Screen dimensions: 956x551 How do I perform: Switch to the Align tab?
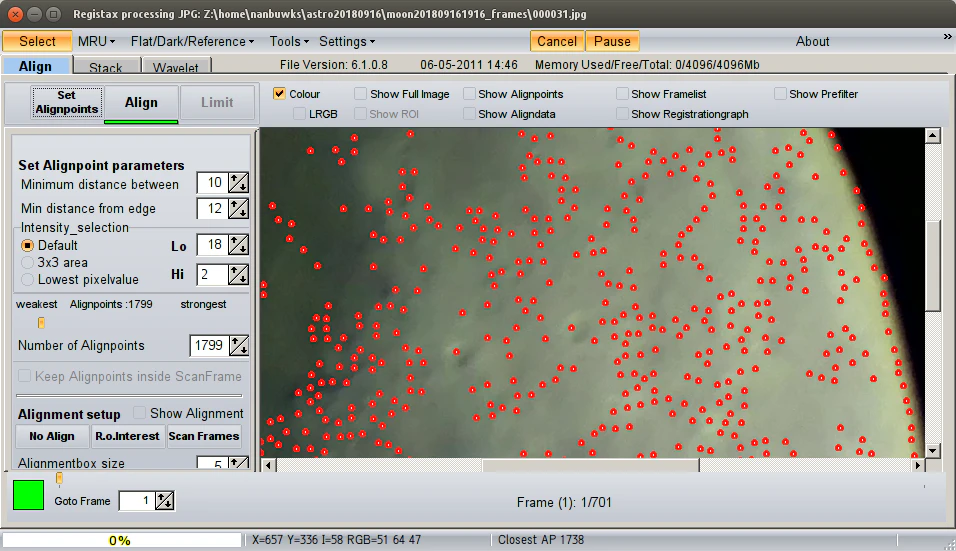[x=35, y=66]
